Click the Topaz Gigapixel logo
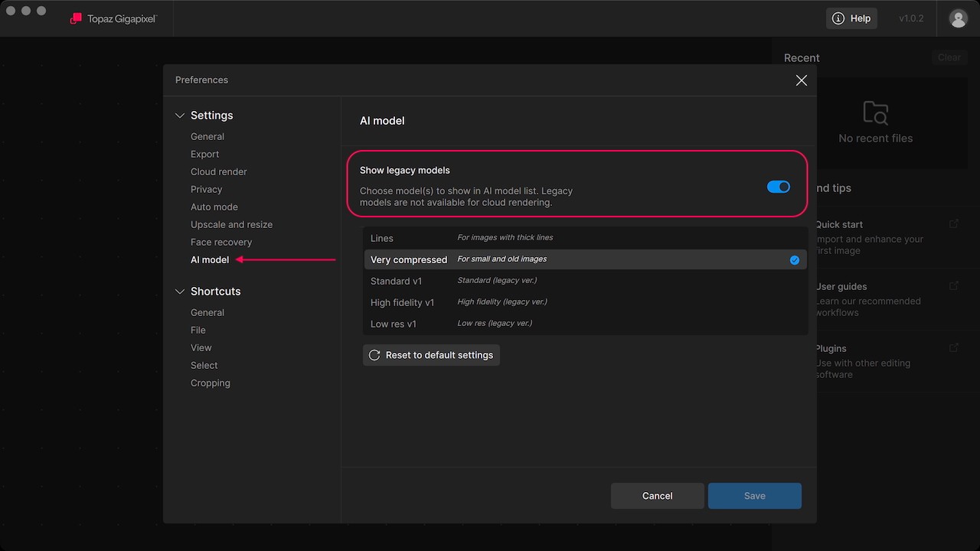 pos(113,18)
